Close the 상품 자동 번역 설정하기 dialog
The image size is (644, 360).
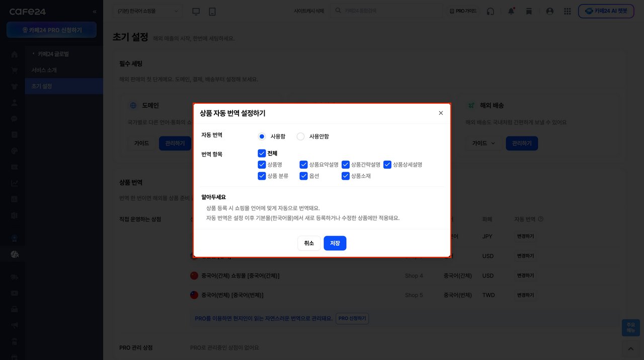coord(441,113)
